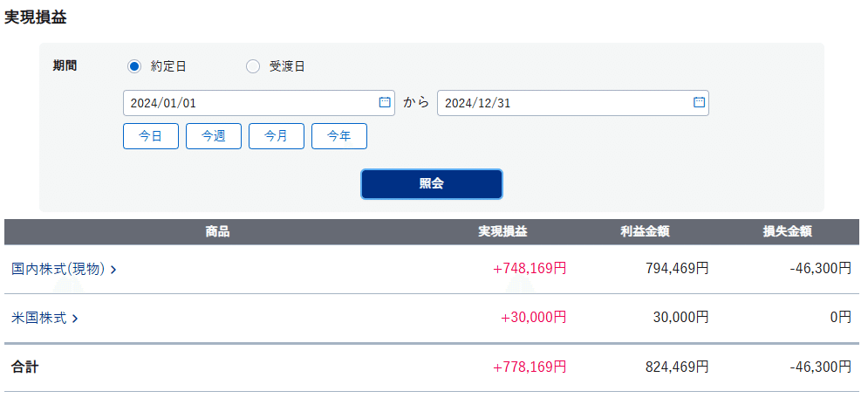The image size is (868, 398).
Task: Expand chevron next to 国内株式(現物)
Action: 113,270
